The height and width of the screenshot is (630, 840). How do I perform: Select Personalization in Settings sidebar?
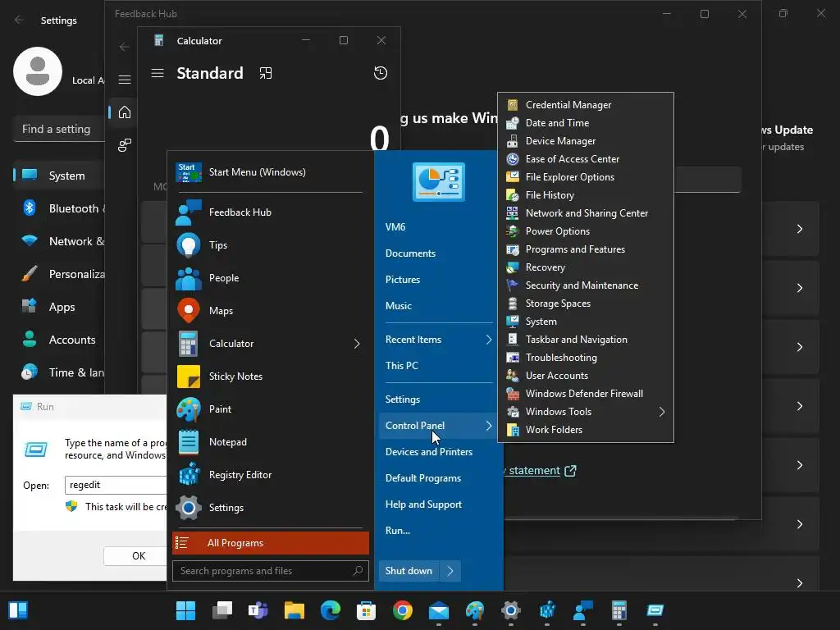coord(59,274)
